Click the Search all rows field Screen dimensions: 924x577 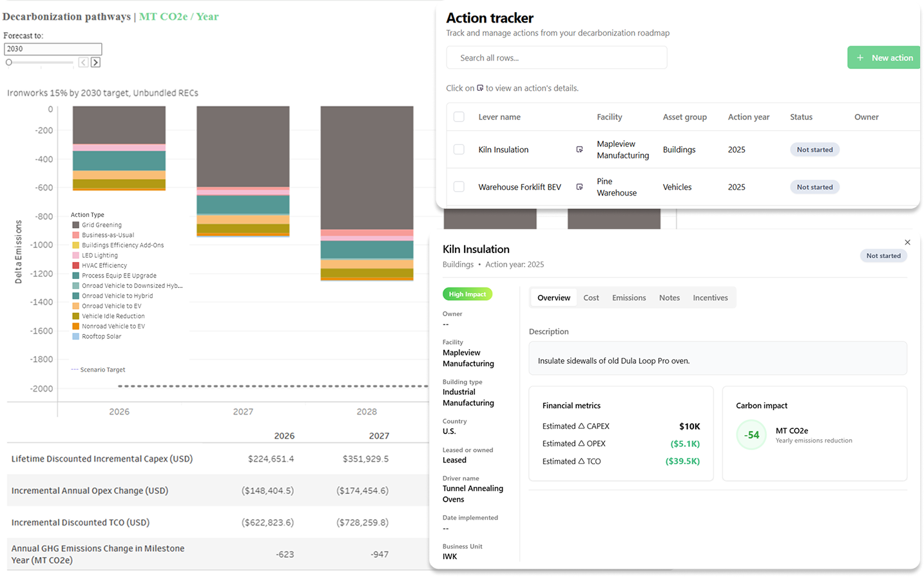click(x=557, y=58)
